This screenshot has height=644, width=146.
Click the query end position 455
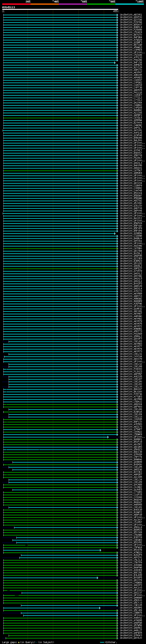click(115, 11)
